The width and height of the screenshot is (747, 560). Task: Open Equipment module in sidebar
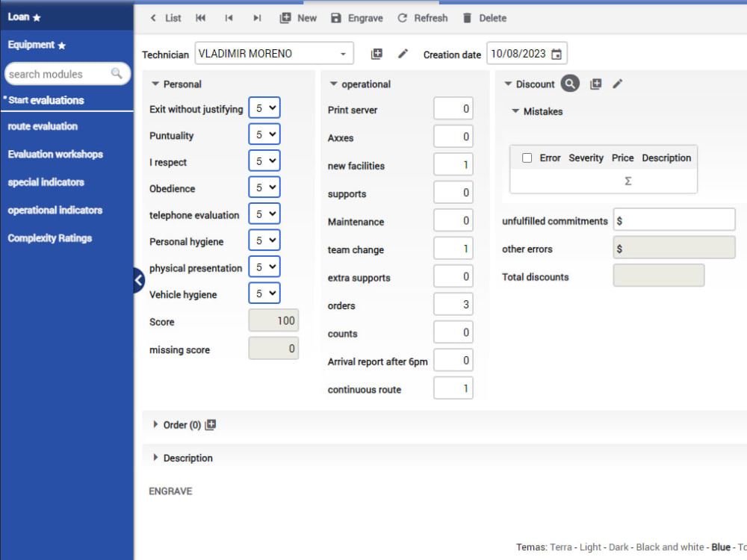[x=37, y=45]
